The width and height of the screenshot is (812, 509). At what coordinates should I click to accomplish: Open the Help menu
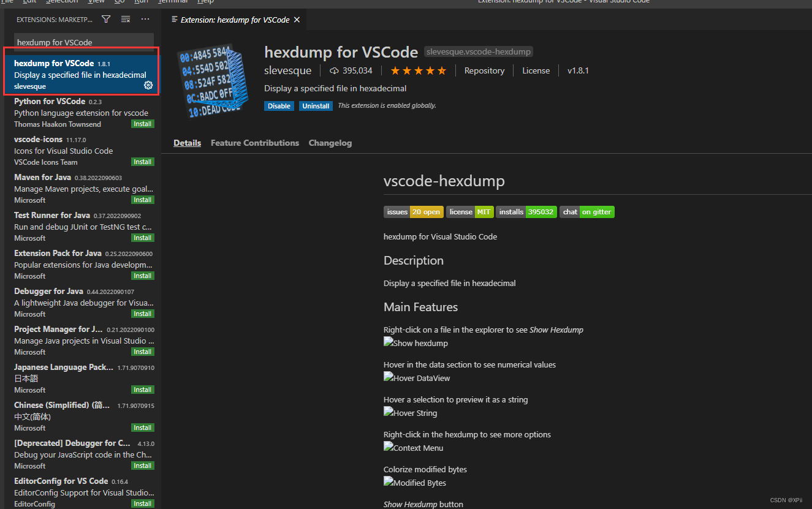[x=205, y=2]
